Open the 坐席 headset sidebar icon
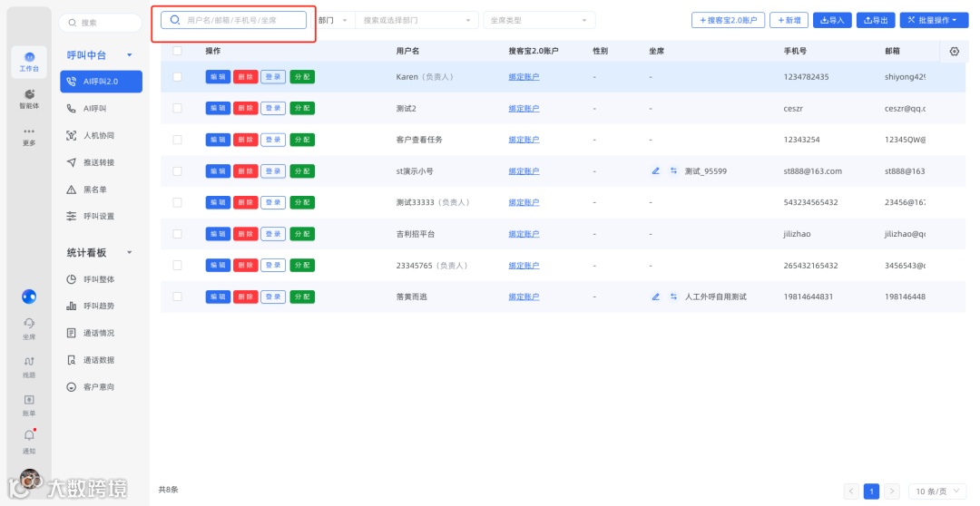980x506 pixels. point(29,328)
